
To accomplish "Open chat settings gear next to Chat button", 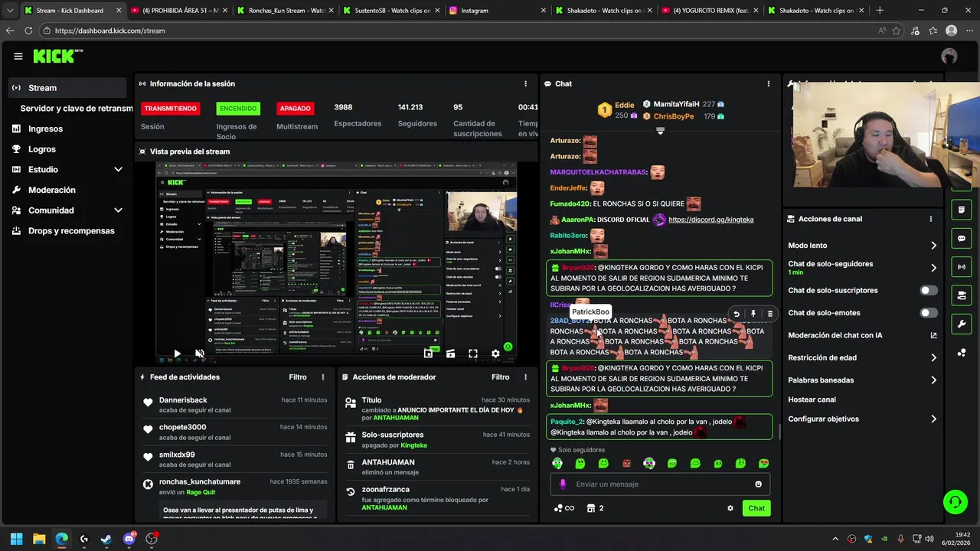I will click(730, 508).
